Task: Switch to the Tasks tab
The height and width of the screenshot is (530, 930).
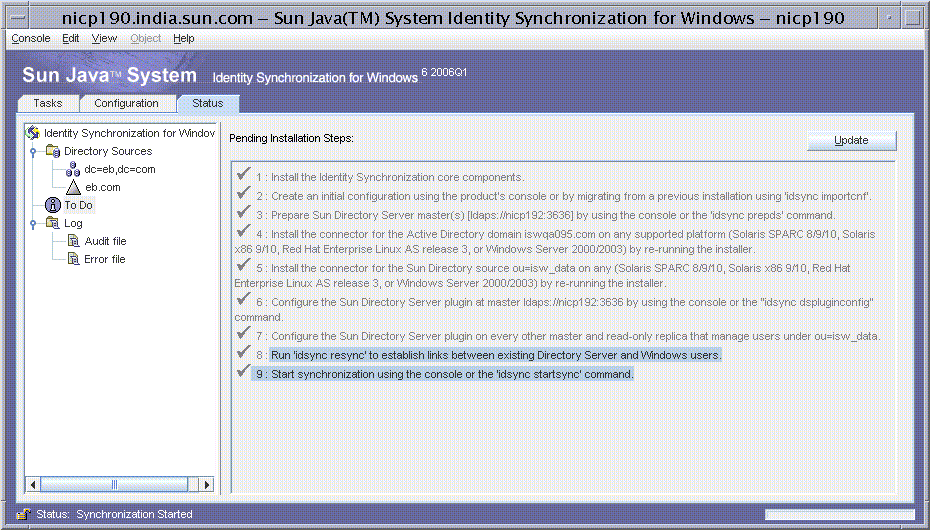Action: (48, 103)
